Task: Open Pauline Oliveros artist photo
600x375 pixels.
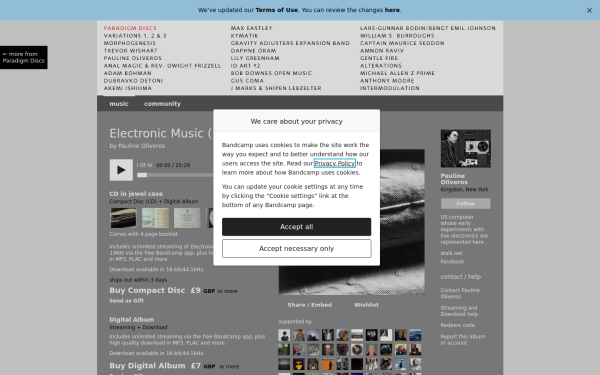Action: pos(465,148)
